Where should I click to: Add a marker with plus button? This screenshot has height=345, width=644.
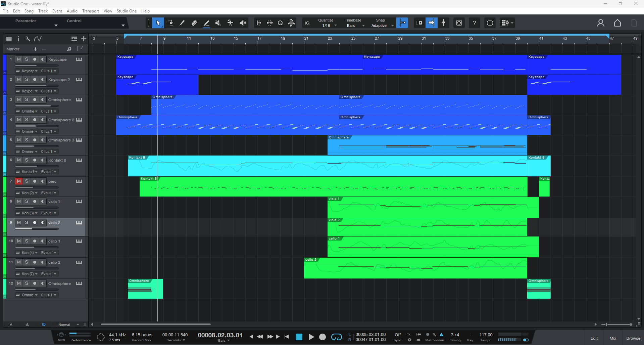(36, 49)
